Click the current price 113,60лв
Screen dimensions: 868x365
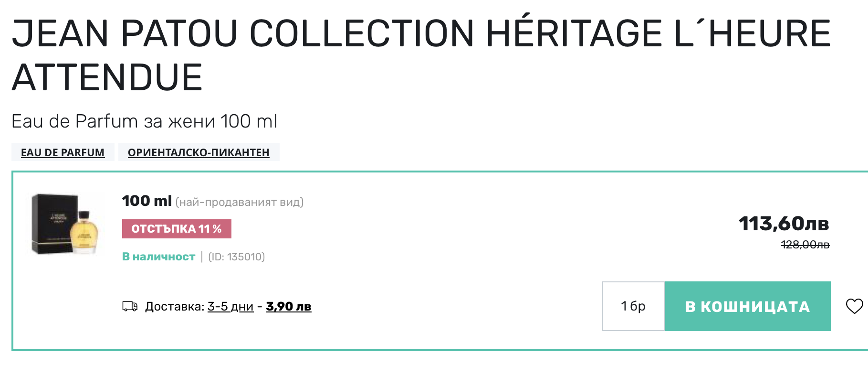[x=784, y=224]
